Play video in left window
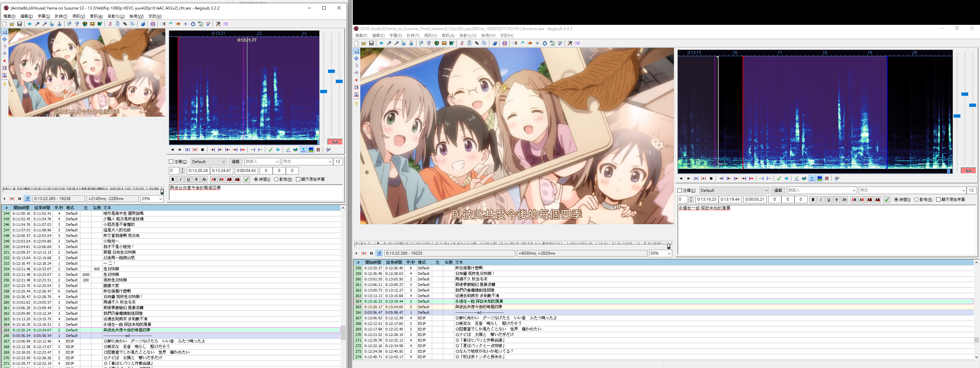The height and width of the screenshot is (368, 980). [x=5, y=199]
